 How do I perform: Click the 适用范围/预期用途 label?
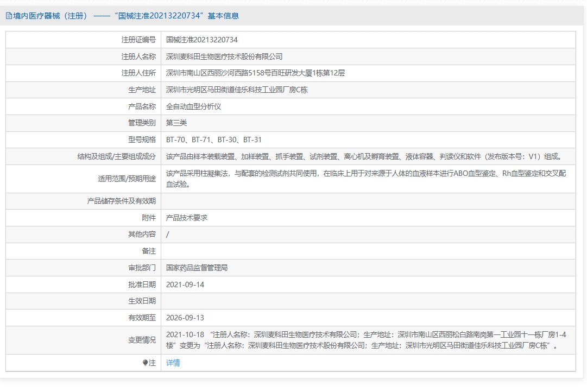click(x=127, y=179)
